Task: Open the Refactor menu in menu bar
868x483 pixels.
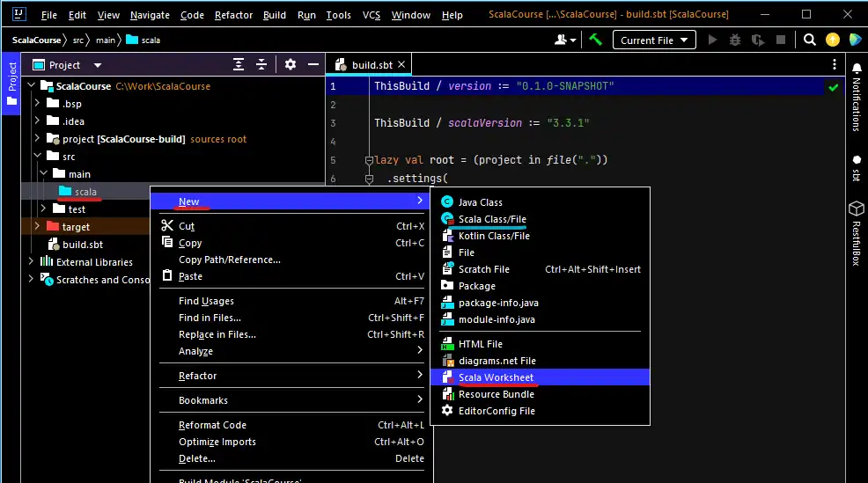Action: pyautogui.click(x=233, y=15)
